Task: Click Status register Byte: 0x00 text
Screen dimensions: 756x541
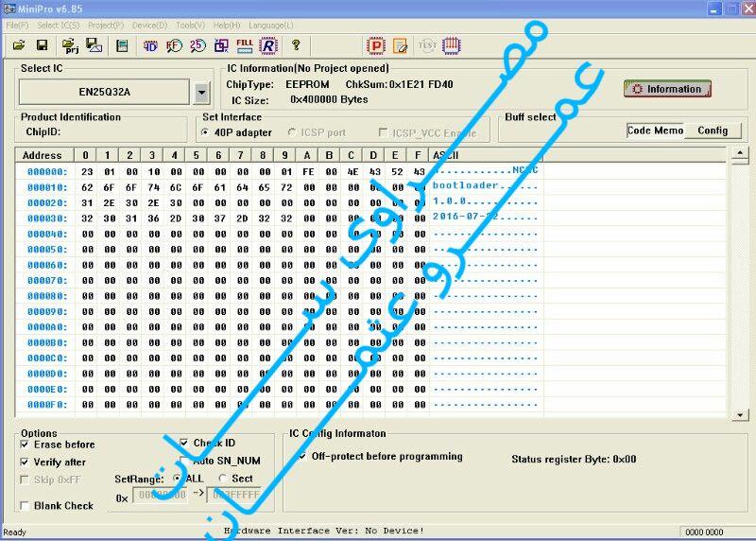Action: coord(574,459)
